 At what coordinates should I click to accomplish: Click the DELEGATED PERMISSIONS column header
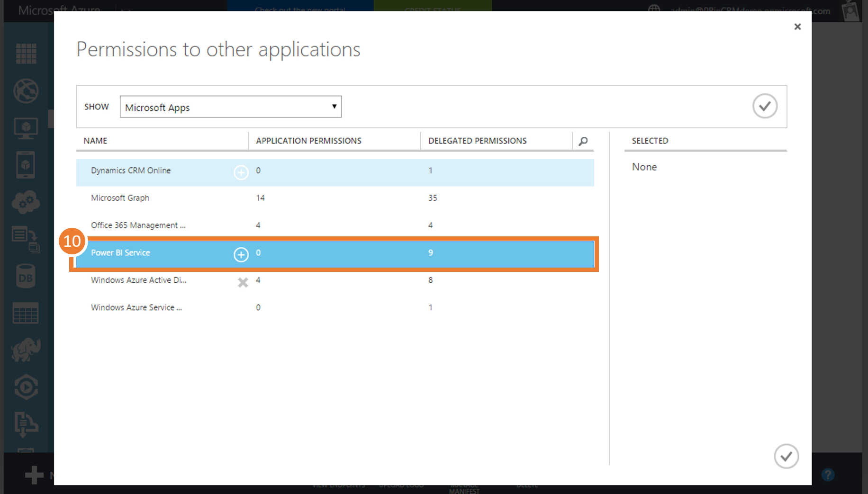coord(478,141)
